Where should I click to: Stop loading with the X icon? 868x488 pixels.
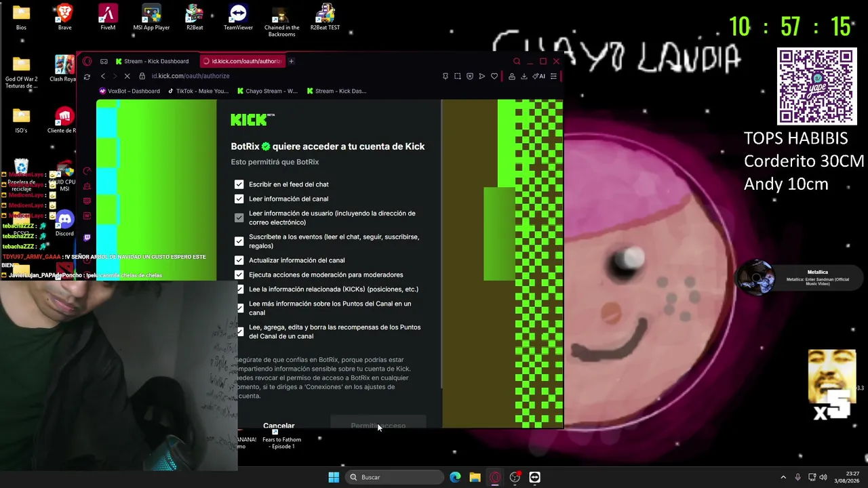click(x=127, y=77)
